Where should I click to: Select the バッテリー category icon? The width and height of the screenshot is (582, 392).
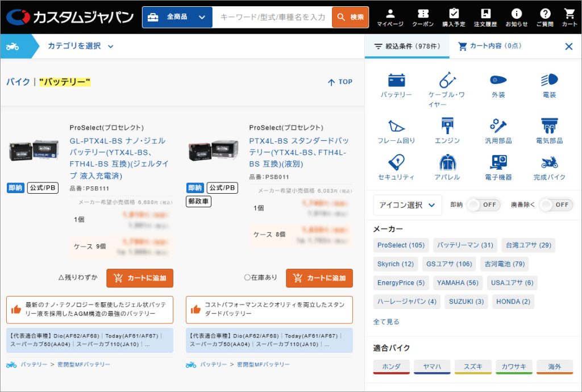396,85
